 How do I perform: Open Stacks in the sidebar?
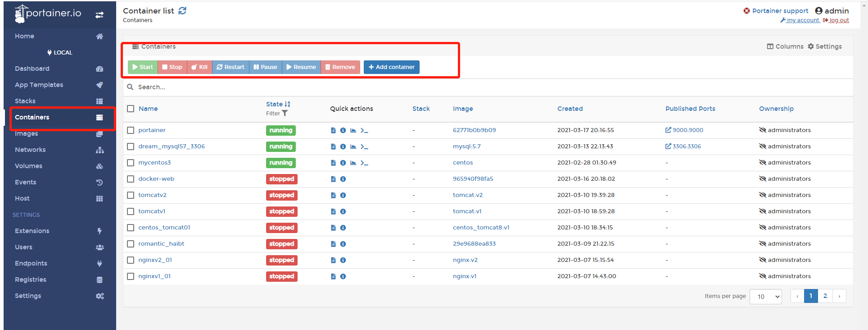[x=59, y=101]
